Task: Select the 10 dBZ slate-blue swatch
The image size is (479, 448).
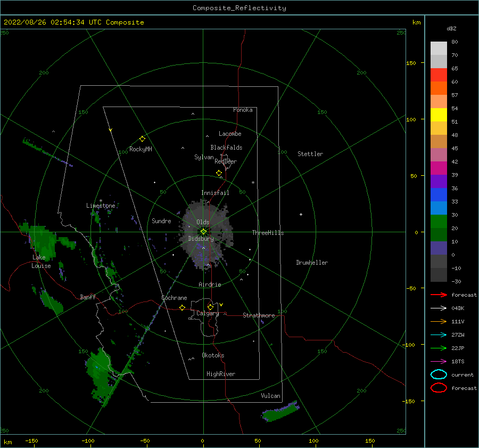Action: pos(439,248)
